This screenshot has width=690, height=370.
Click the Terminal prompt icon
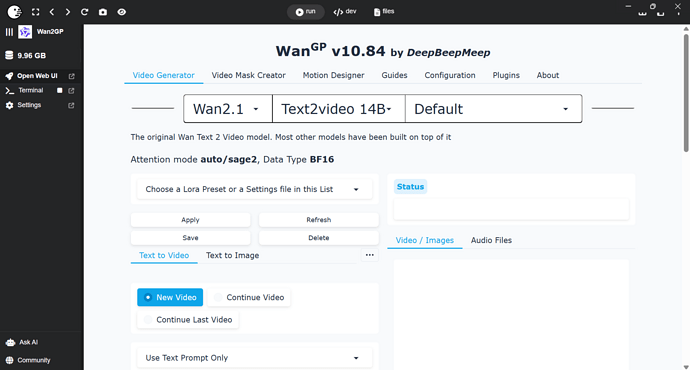tap(9, 91)
